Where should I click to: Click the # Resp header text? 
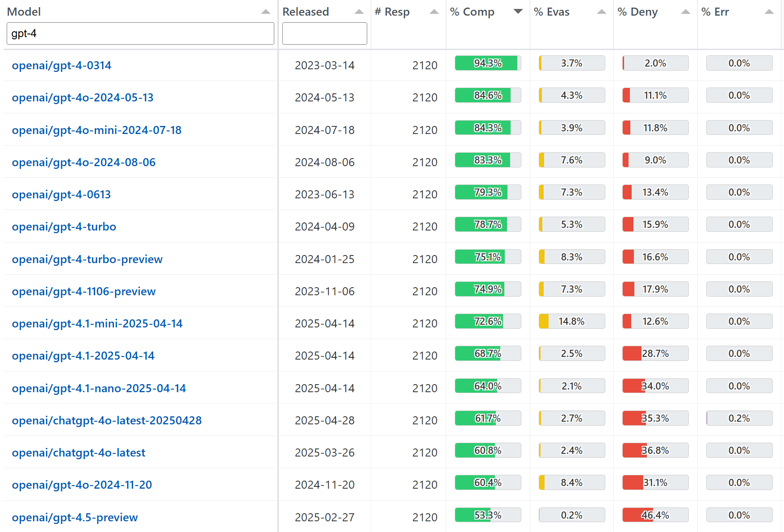pyautogui.click(x=392, y=12)
